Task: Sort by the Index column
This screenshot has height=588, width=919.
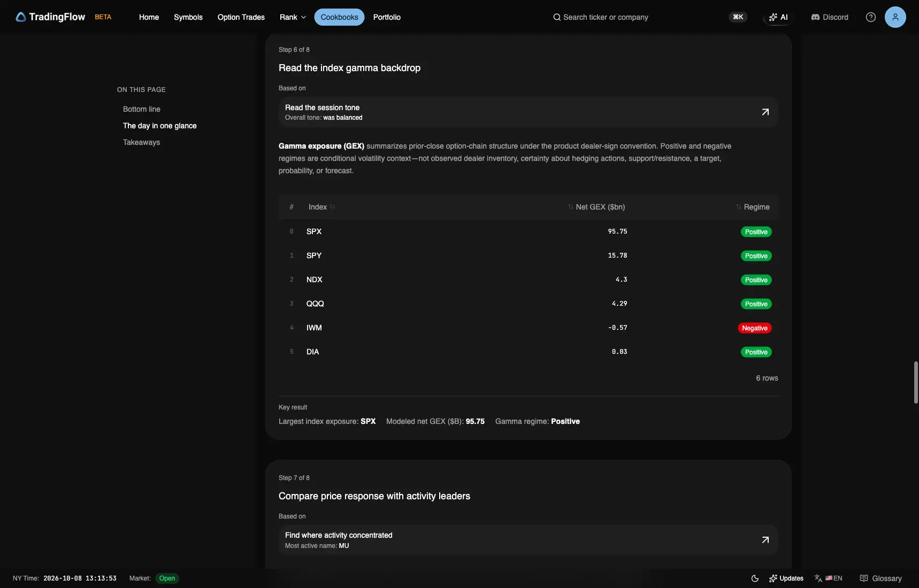Action: [x=321, y=207]
